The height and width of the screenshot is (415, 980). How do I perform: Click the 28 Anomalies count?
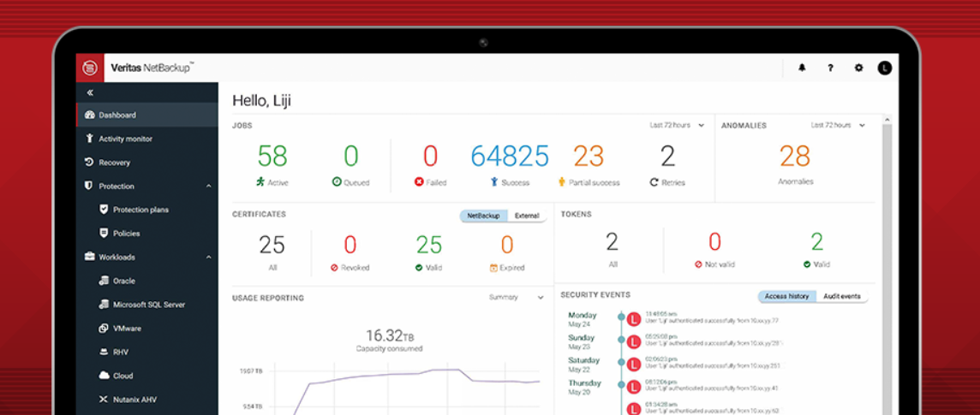click(795, 157)
